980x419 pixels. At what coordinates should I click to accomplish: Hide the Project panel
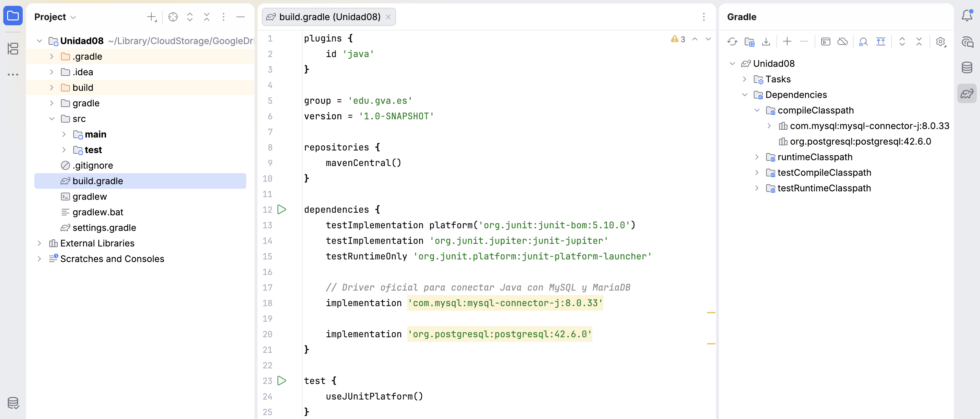click(240, 17)
